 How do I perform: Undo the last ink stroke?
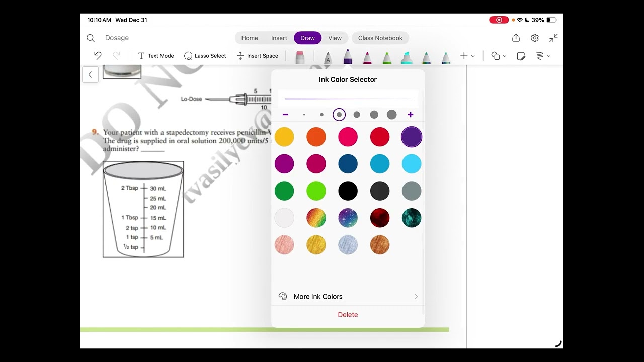tap(98, 56)
